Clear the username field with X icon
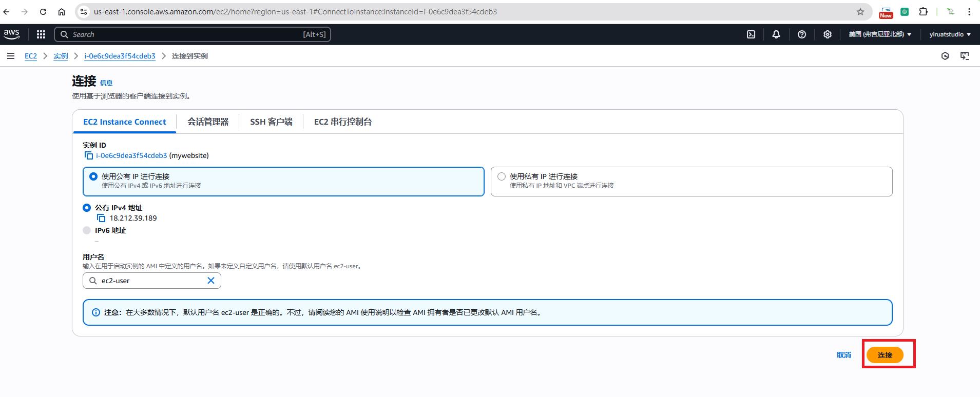Screen dimensions: 980x397 click(211, 281)
